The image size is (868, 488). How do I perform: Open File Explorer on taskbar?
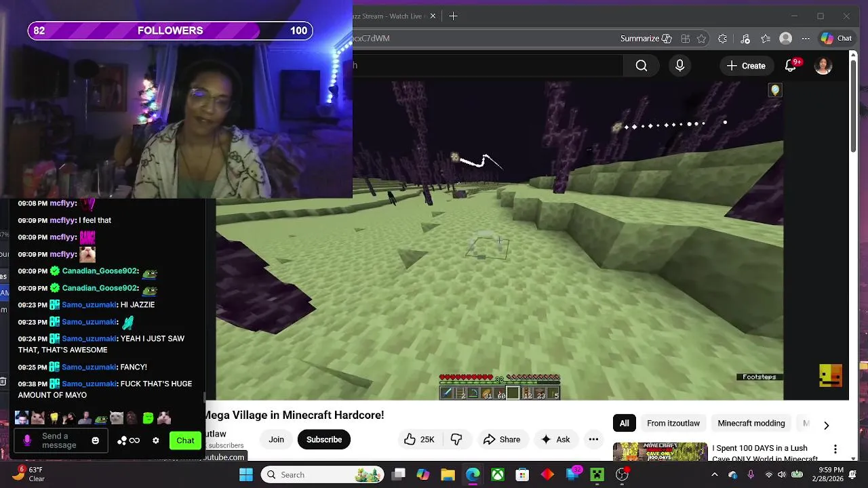448,474
